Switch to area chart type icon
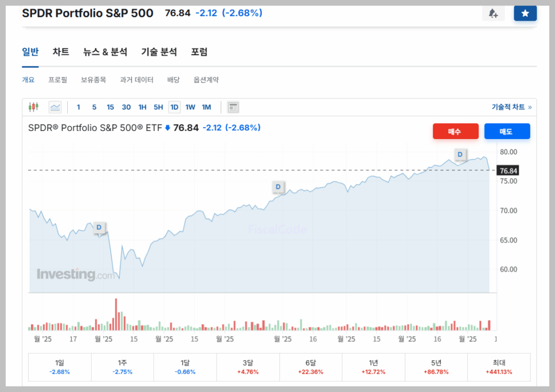Screen dimensions: 555x392 click(55, 107)
